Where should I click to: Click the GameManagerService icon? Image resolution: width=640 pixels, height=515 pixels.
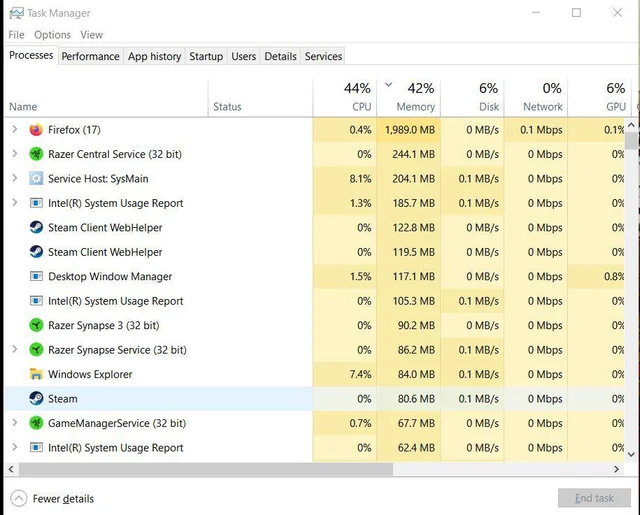[36, 423]
